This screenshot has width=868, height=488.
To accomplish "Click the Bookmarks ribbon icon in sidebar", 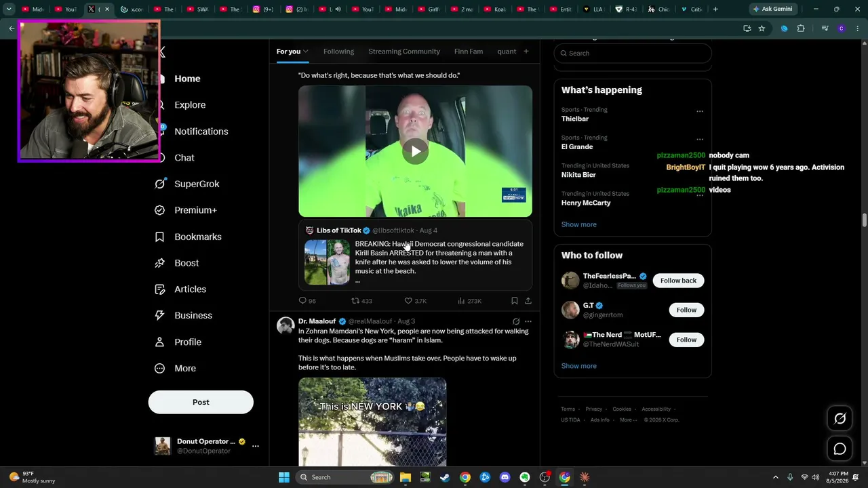I will [x=160, y=237].
